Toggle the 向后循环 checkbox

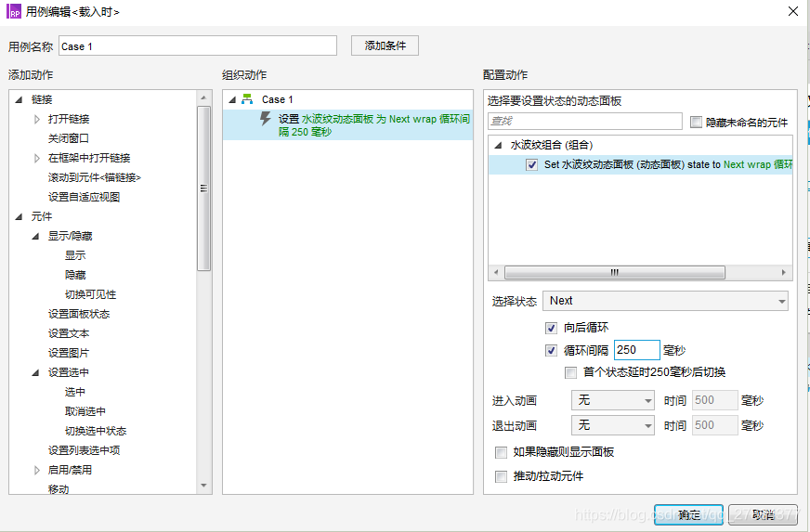(551, 328)
